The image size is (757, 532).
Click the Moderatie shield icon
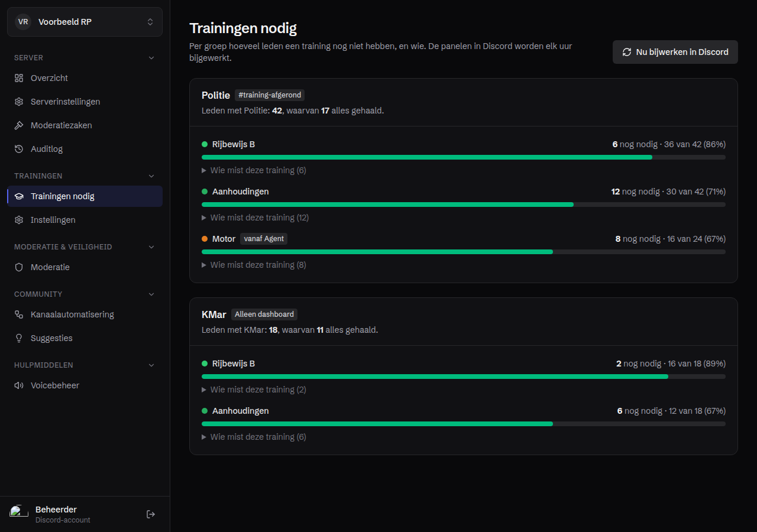pyautogui.click(x=19, y=267)
